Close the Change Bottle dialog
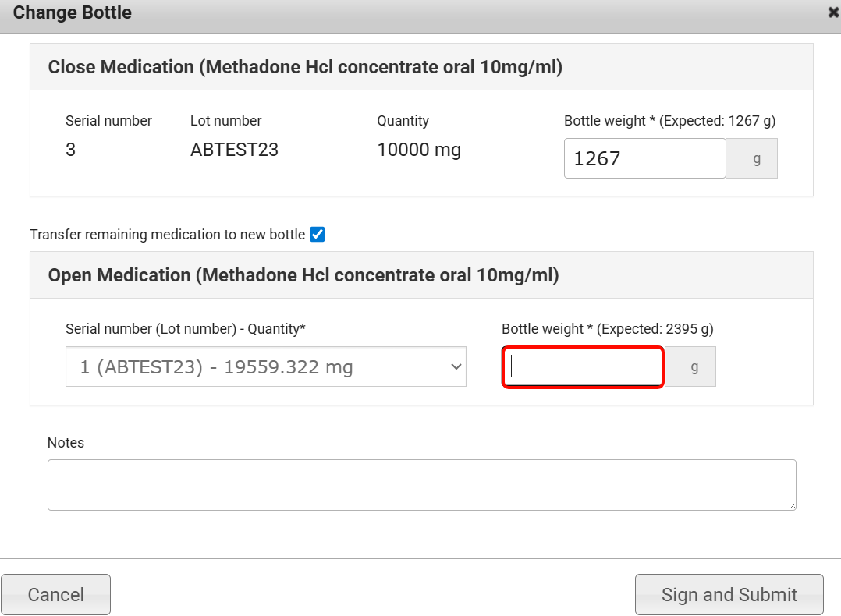This screenshot has width=841, height=616. tap(833, 12)
